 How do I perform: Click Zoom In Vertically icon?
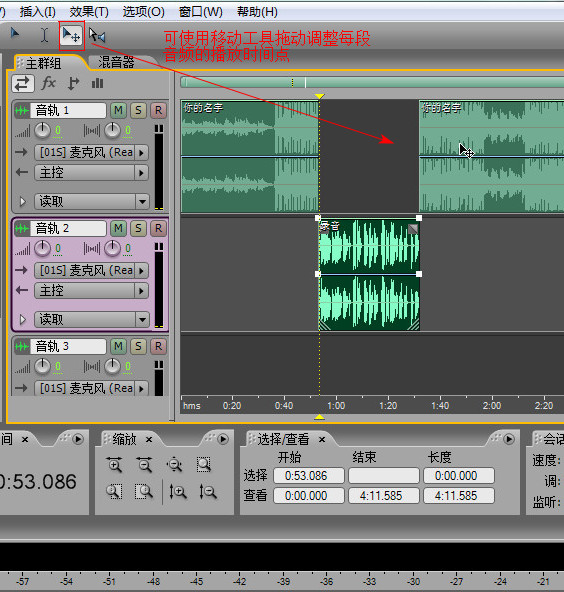[177, 492]
